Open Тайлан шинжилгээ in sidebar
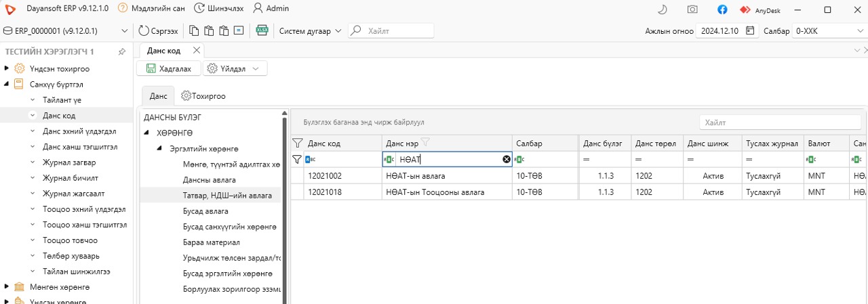868x304 pixels. pyautogui.click(x=76, y=271)
